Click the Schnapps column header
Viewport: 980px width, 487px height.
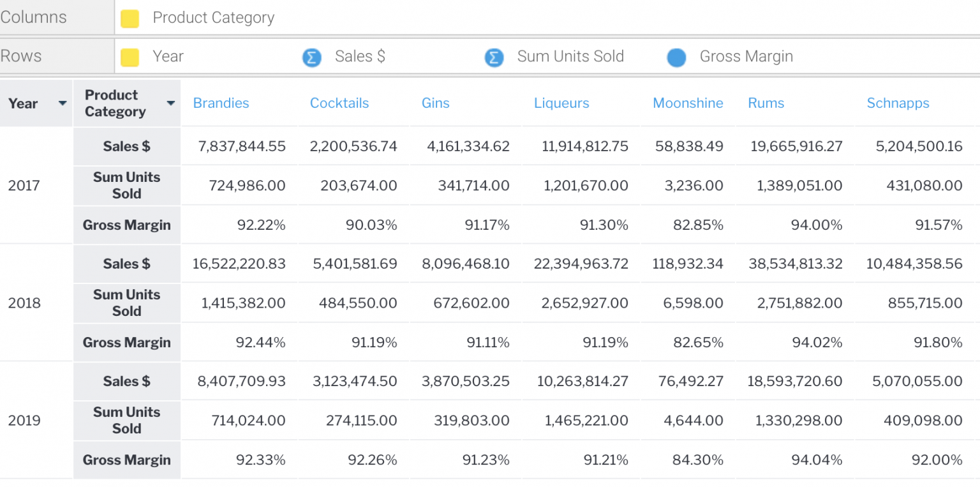pos(898,103)
